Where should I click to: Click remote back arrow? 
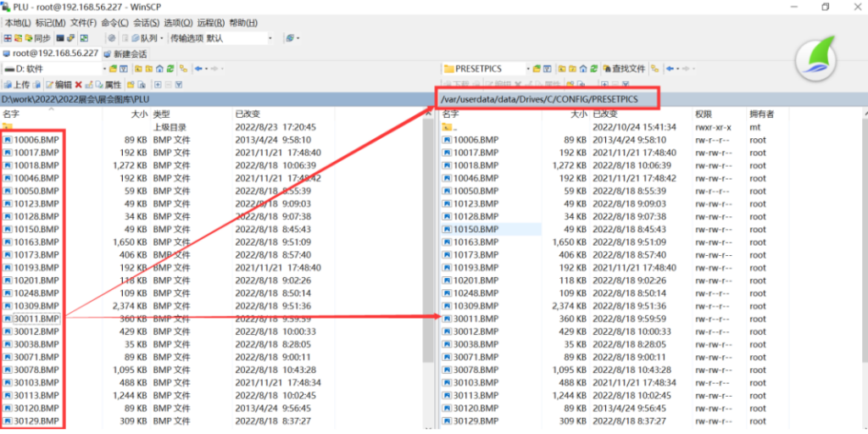[670, 69]
